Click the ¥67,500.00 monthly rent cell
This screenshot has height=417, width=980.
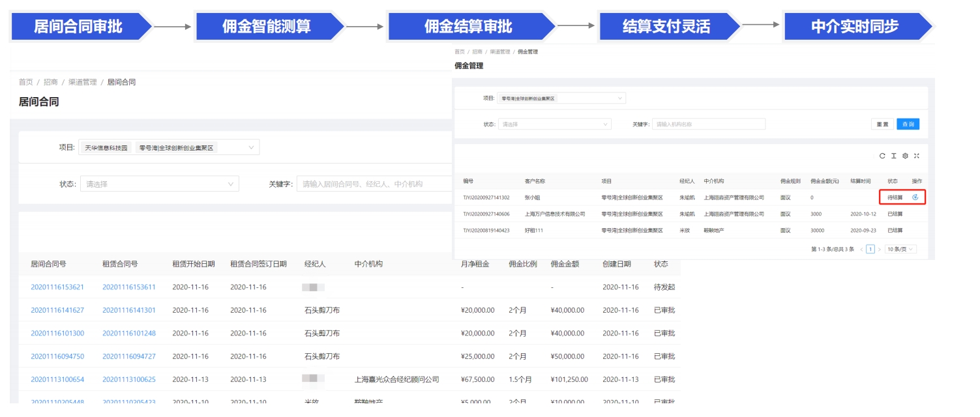[x=478, y=380]
